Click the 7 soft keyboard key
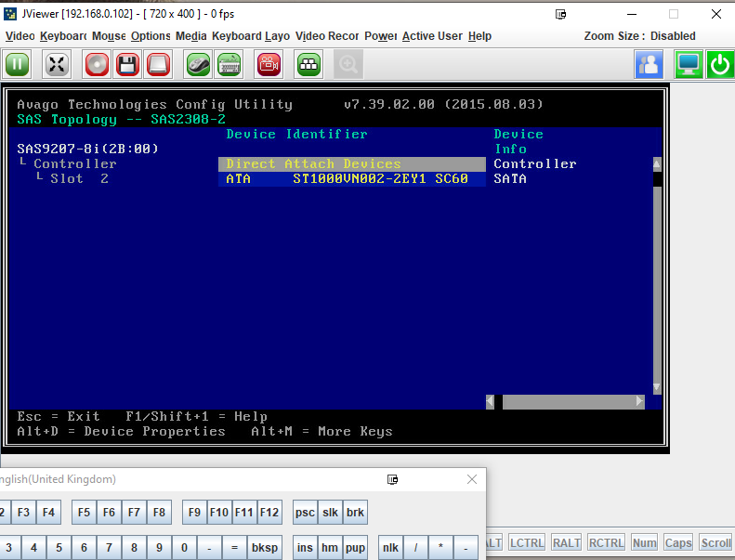 [x=109, y=547]
